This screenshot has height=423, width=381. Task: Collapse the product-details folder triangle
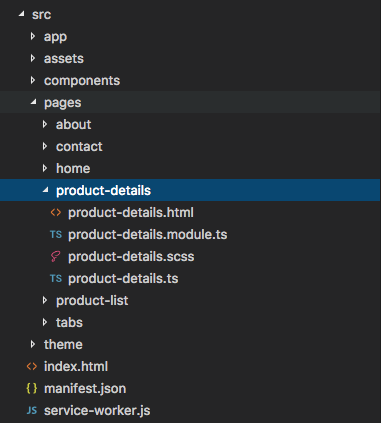pyautogui.click(x=46, y=190)
